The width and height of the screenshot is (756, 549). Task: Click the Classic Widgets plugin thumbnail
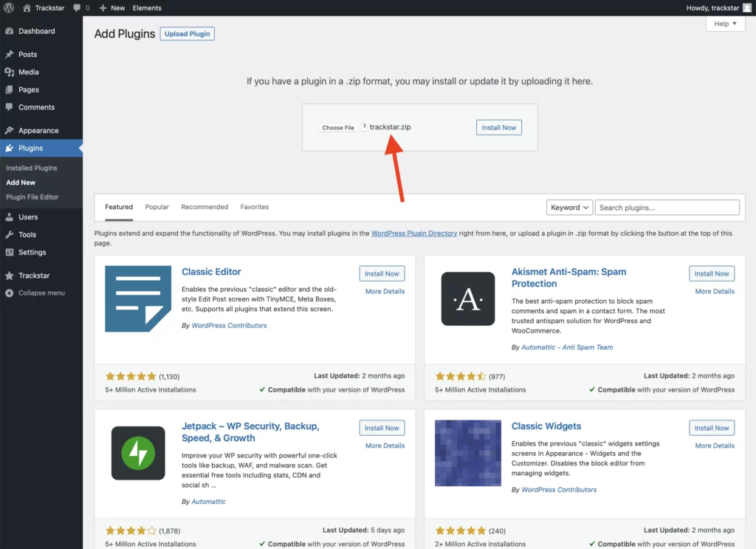(467, 453)
